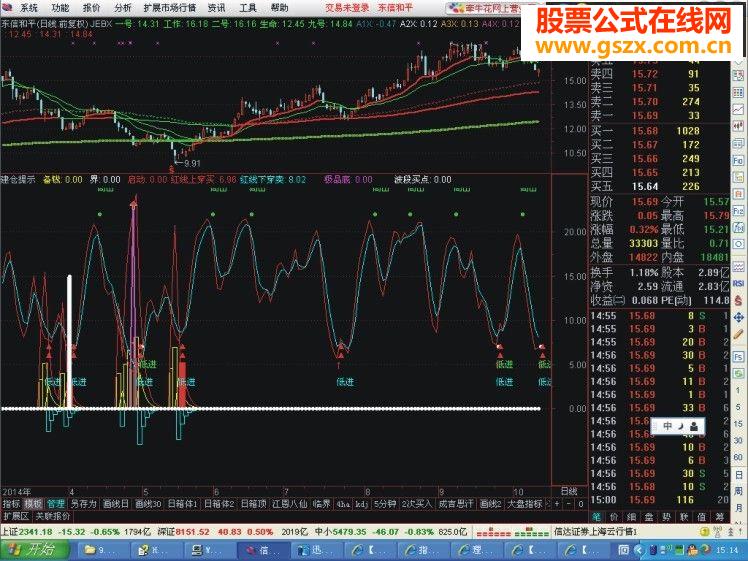Select the 模板 tab
Screen dimensions: 748x561
coord(33,504)
